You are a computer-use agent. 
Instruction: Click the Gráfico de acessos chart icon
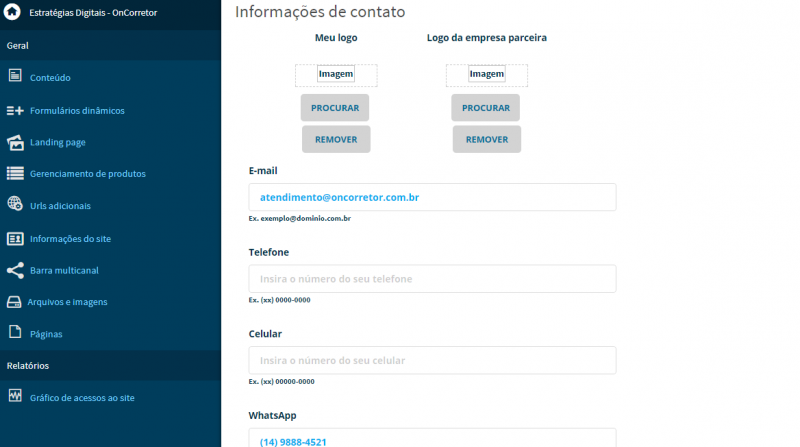[15, 395]
